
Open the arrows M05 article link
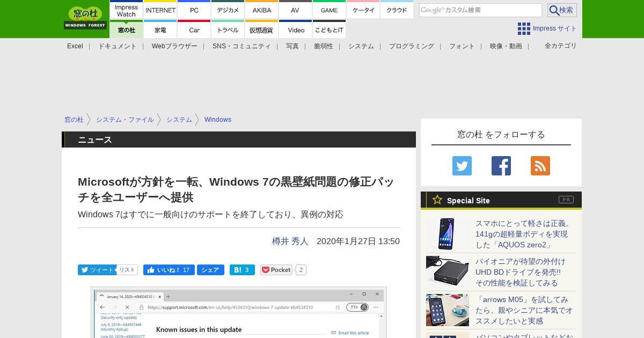point(524,310)
